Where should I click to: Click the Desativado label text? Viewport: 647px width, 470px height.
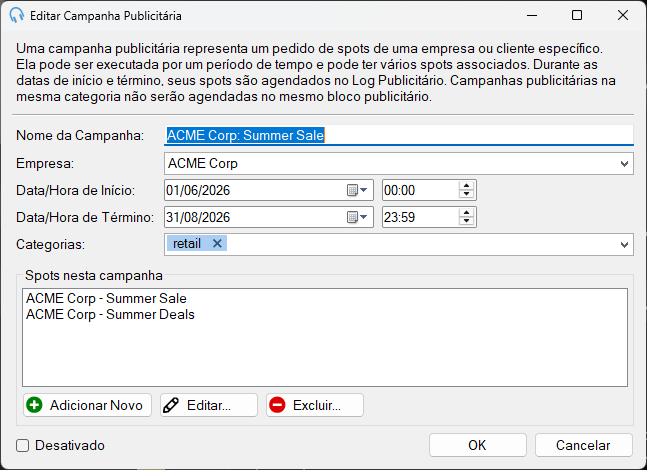[x=70, y=445]
